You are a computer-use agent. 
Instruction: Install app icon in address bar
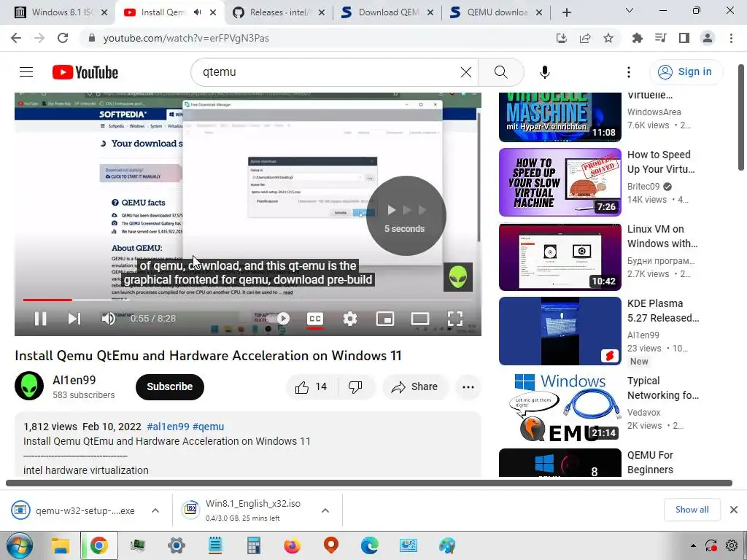click(x=562, y=38)
